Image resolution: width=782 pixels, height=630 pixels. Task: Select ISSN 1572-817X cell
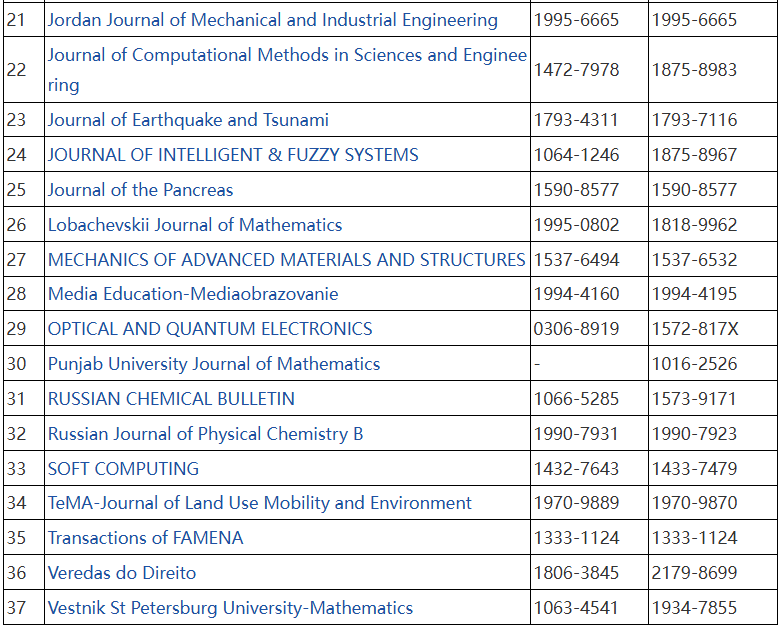coord(713,329)
